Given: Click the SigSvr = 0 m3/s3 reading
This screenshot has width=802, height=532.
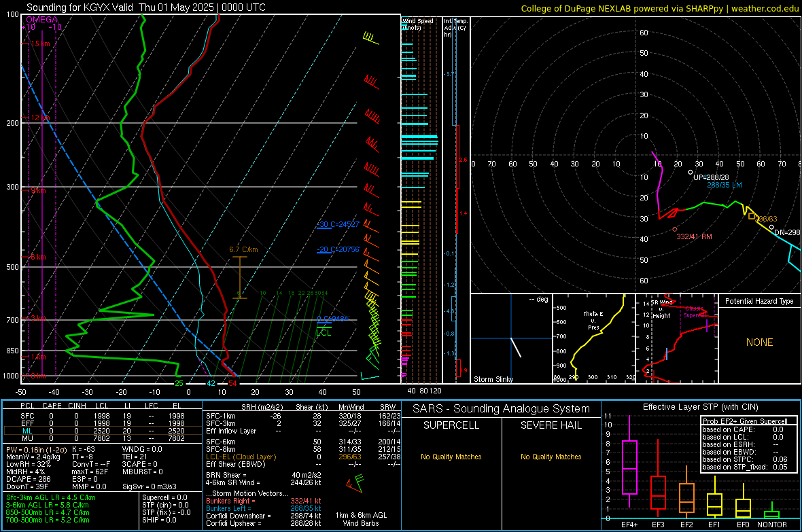Looking at the screenshot, I should point(150,486).
